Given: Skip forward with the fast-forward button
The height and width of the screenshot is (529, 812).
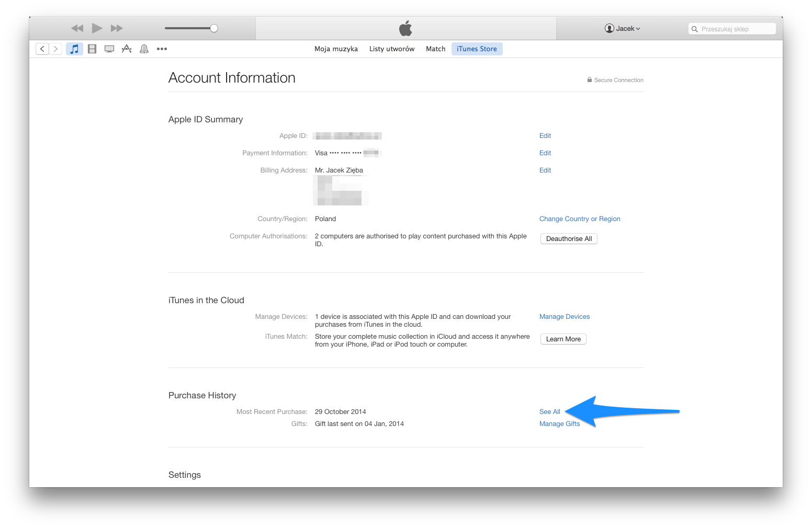Looking at the screenshot, I should click(117, 28).
